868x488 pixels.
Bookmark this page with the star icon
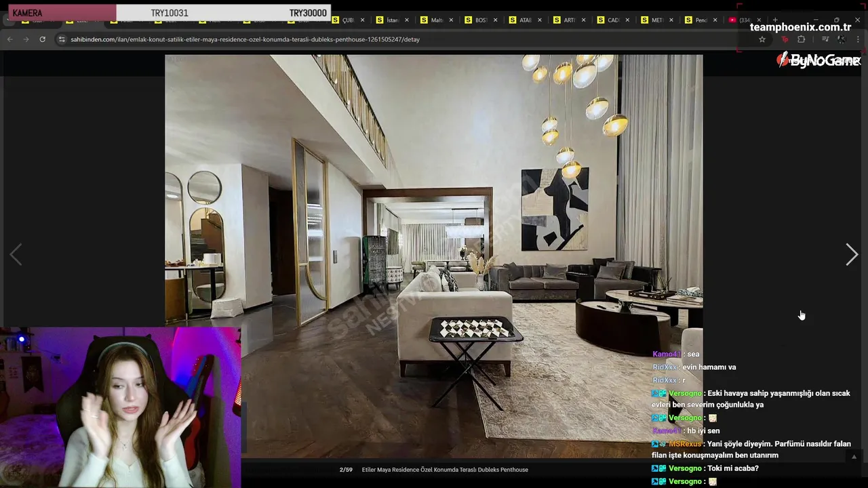coord(762,39)
